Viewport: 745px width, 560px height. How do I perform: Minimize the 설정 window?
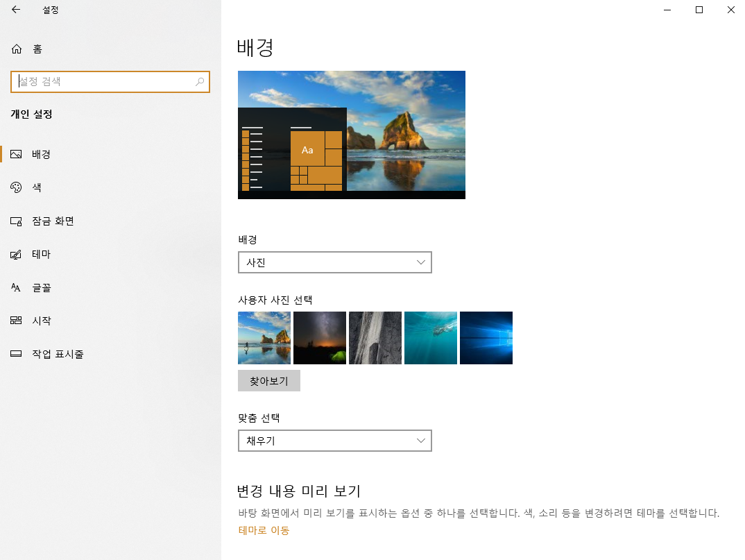pyautogui.click(x=667, y=10)
